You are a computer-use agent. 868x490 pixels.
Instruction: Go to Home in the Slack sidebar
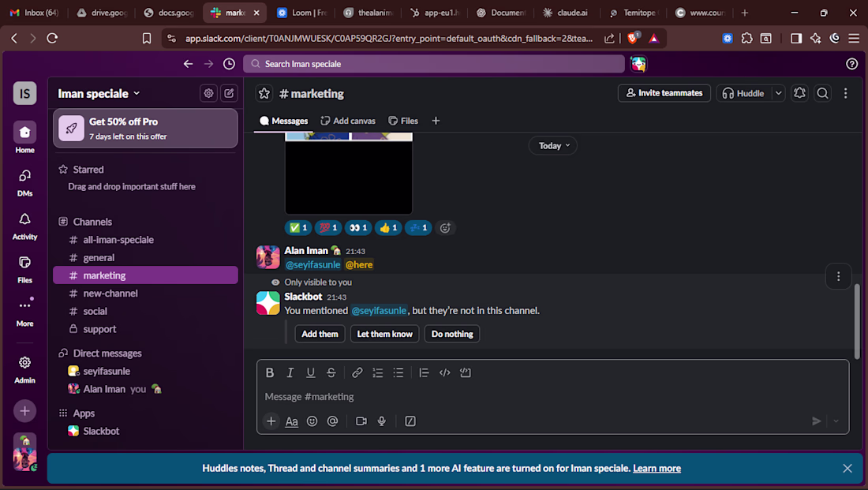(25, 137)
